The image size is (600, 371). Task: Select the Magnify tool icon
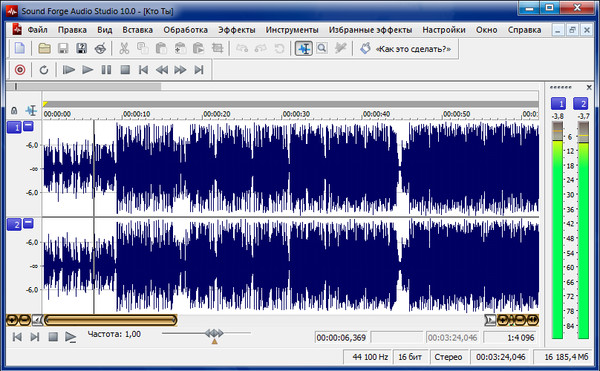(x=322, y=49)
